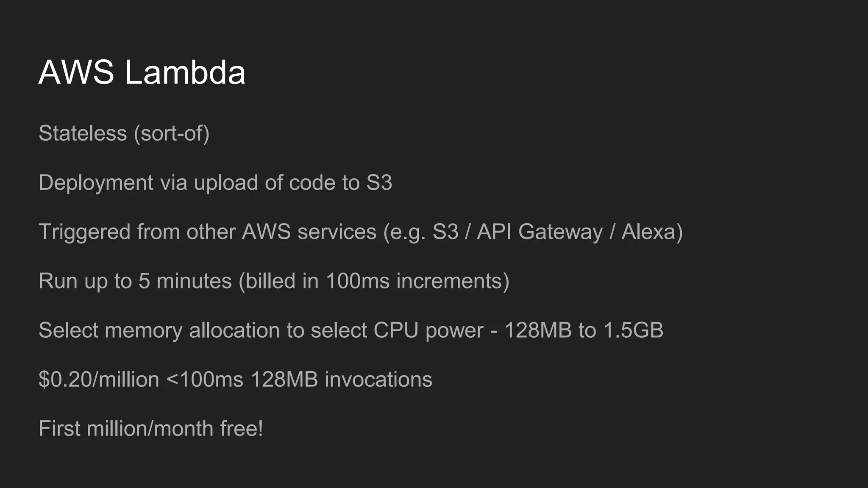868x488 pixels.
Task: Select the 'Select memory allocation' text line
Action: (x=351, y=330)
